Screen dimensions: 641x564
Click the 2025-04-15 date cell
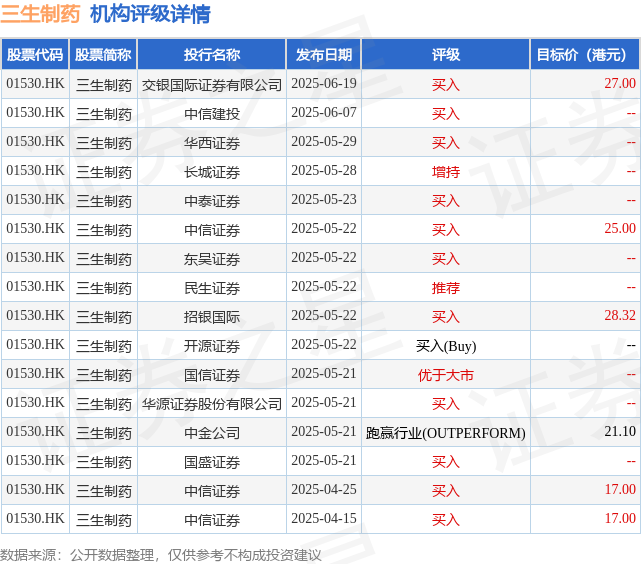pyautogui.click(x=324, y=519)
